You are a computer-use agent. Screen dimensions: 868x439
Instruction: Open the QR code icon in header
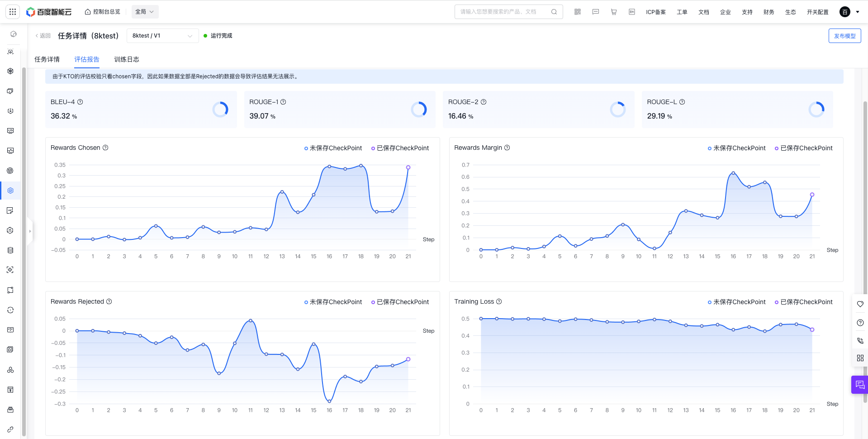tap(578, 12)
